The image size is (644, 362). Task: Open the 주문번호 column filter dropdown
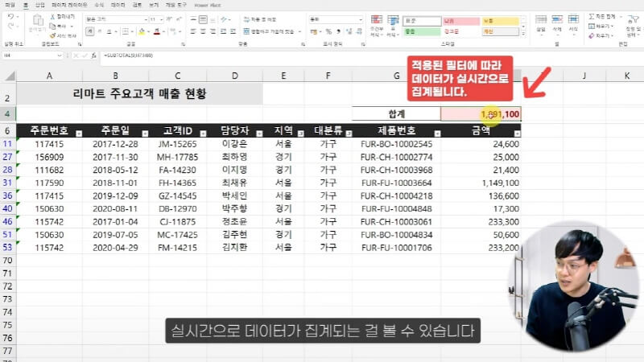pos(79,134)
